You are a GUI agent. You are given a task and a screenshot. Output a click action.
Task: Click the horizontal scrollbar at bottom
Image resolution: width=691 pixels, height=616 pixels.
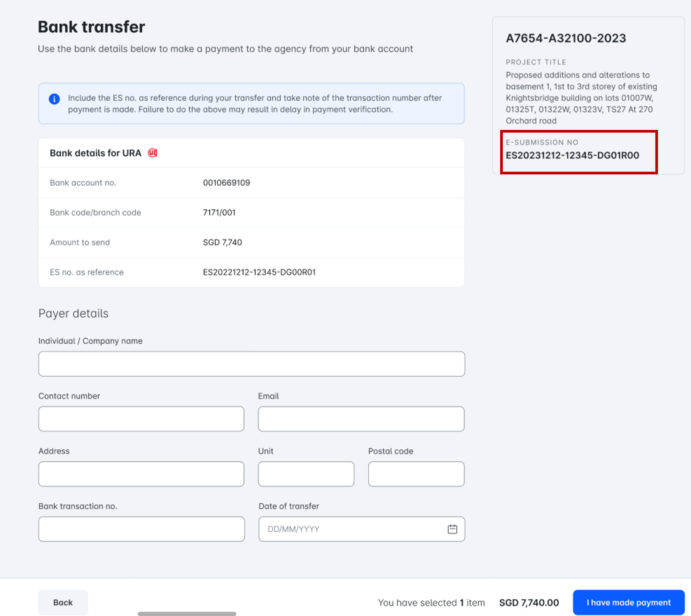click(x=187, y=614)
